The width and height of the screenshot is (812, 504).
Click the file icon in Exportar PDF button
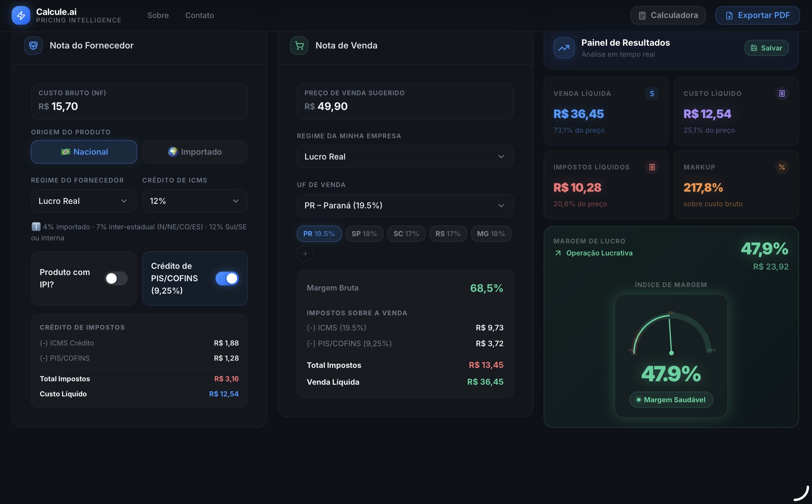tap(729, 15)
